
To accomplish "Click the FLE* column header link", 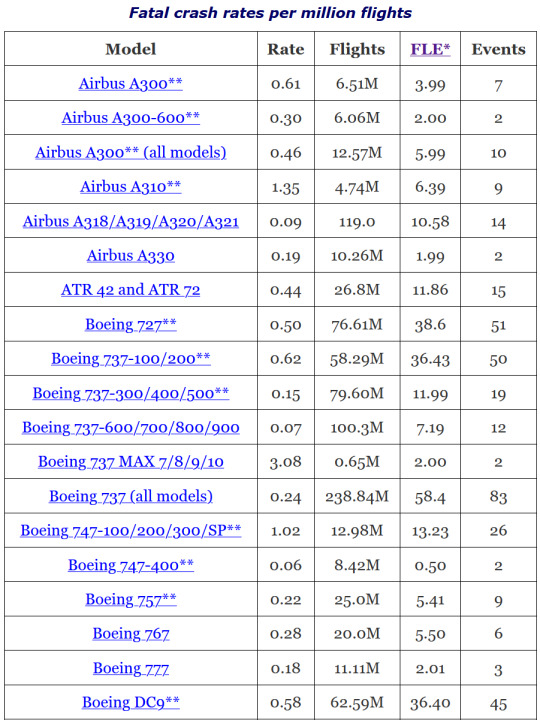I will click(430, 49).
